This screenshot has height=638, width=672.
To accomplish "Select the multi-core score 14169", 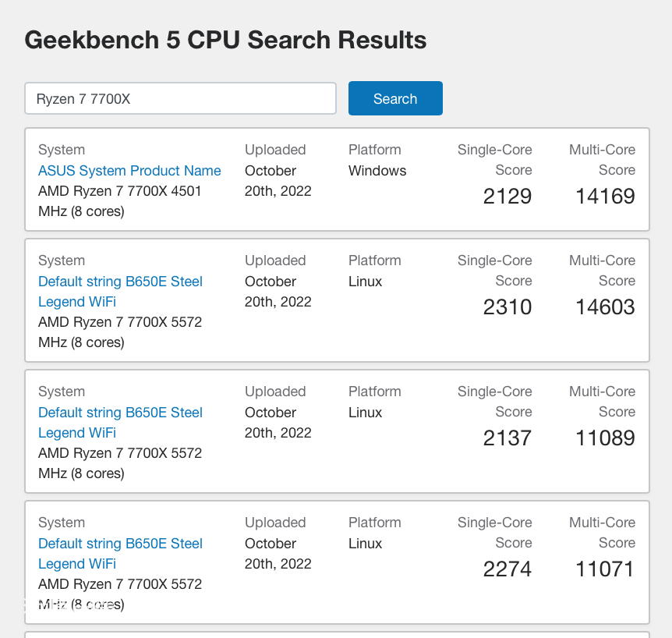I will click(605, 197).
